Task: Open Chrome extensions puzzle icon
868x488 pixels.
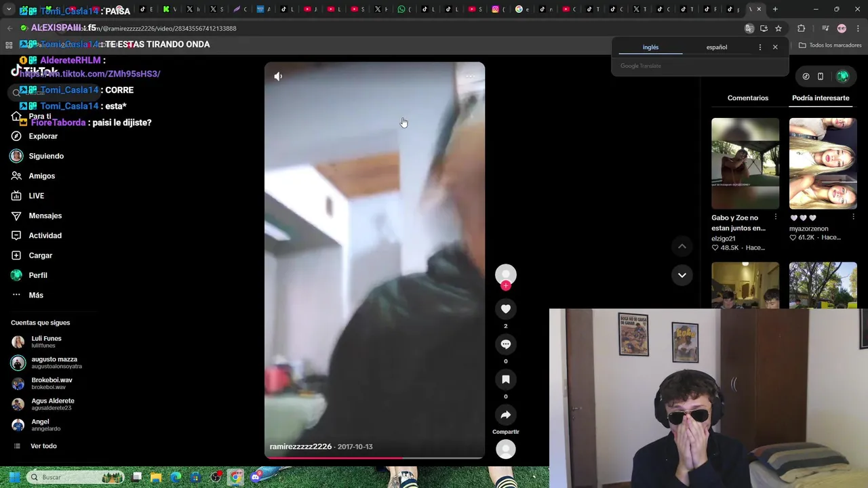Action: 801,28
